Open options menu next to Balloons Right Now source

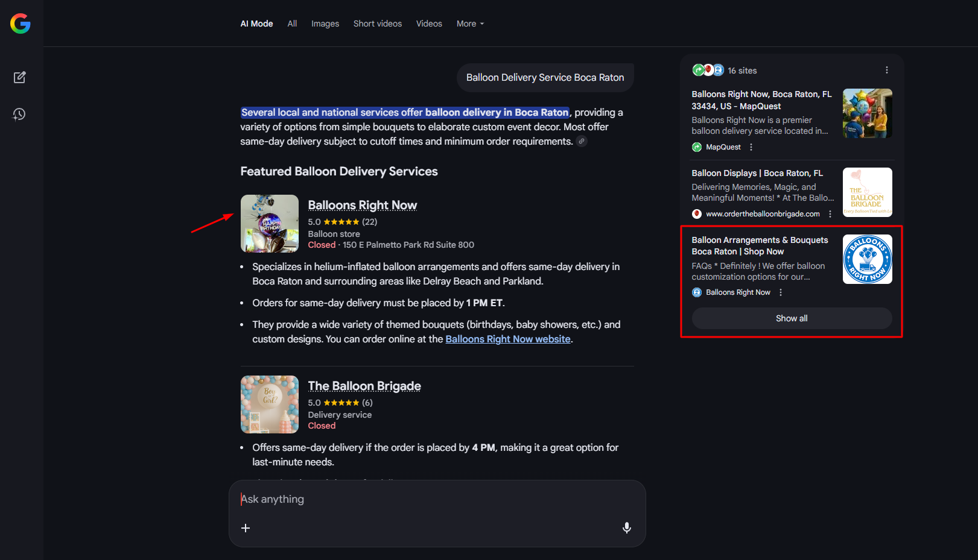pyautogui.click(x=781, y=292)
